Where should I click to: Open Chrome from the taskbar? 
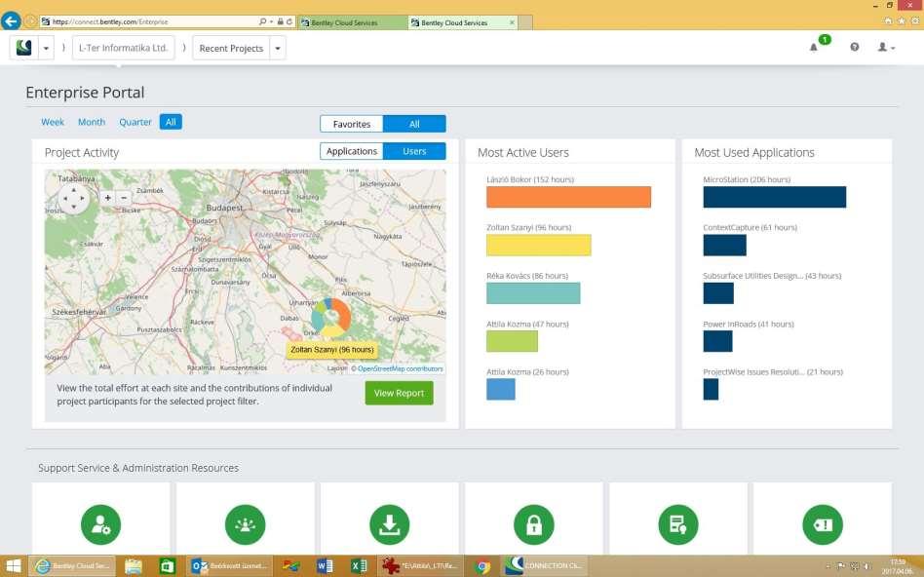click(483, 566)
